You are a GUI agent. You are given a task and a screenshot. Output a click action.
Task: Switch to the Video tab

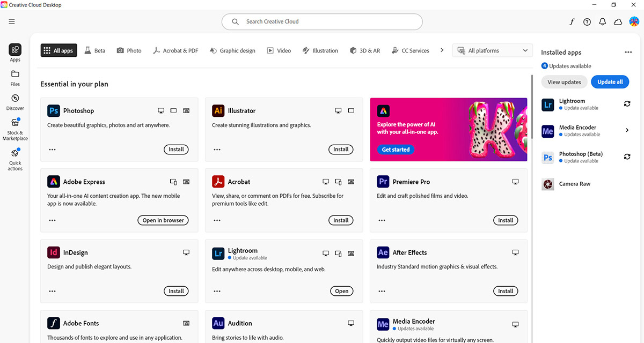[x=279, y=51]
